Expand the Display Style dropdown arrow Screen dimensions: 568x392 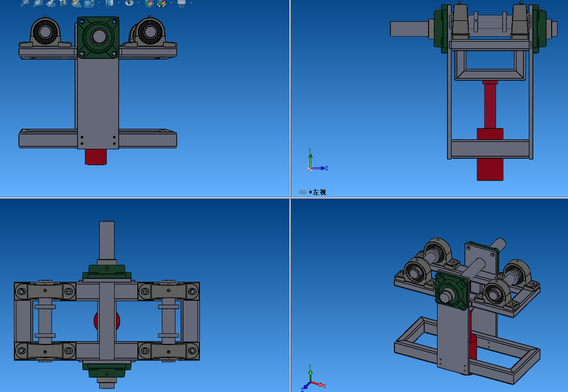(x=119, y=3)
